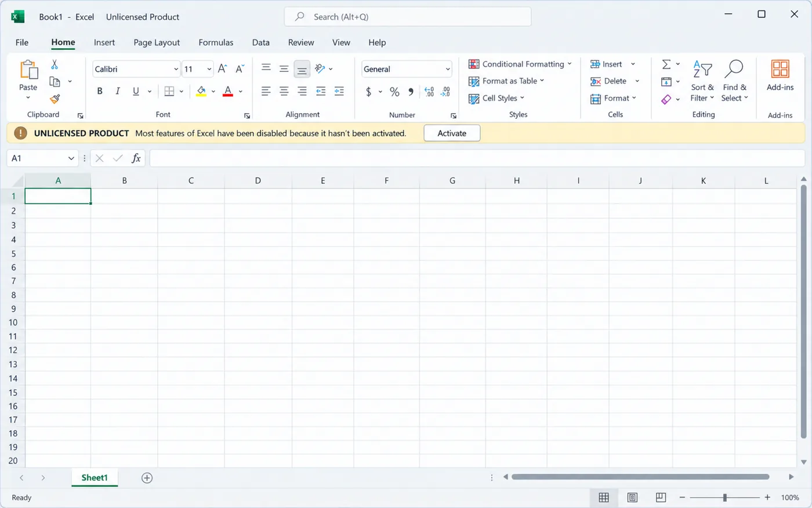This screenshot has width=812, height=508.
Task: Decrease font size with smaller A icon
Action: pyautogui.click(x=240, y=69)
